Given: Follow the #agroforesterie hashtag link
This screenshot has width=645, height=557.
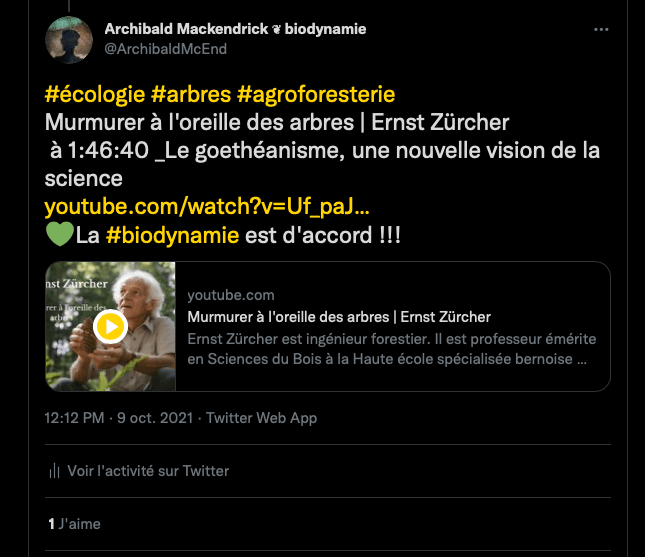Looking at the screenshot, I should (316, 94).
